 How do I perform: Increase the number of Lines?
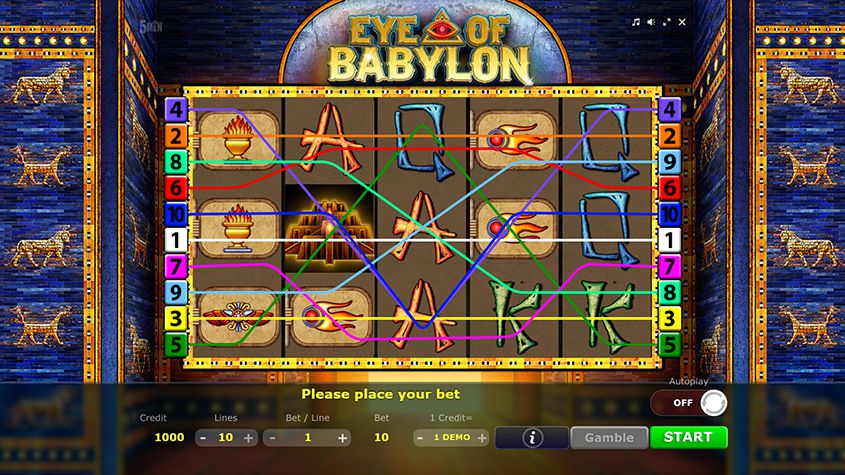coord(248,438)
